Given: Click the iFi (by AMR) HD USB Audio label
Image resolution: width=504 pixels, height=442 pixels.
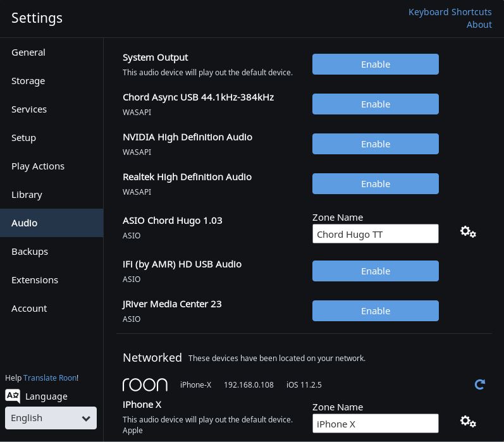Looking at the screenshot, I should (182, 264).
